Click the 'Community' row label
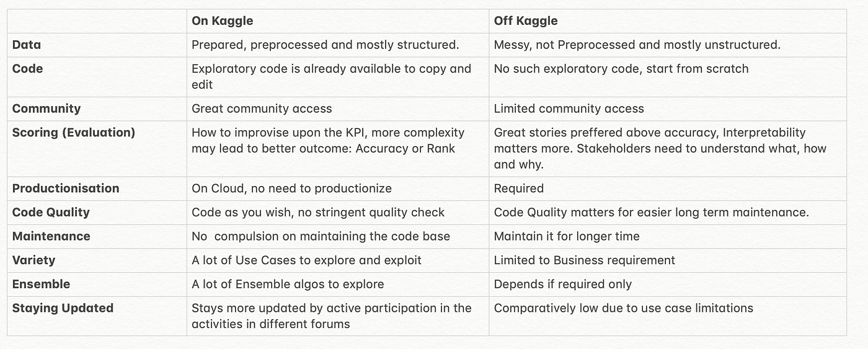The image size is (868, 349). pyautogui.click(x=46, y=108)
